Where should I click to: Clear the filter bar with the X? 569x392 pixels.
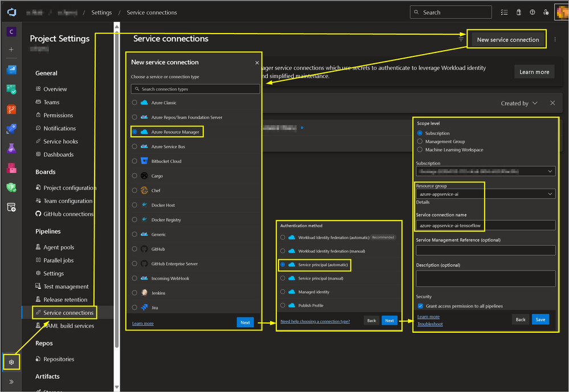(x=552, y=103)
